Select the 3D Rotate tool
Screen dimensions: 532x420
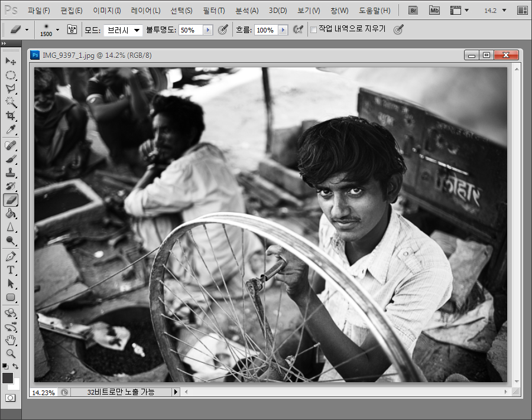(x=11, y=313)
